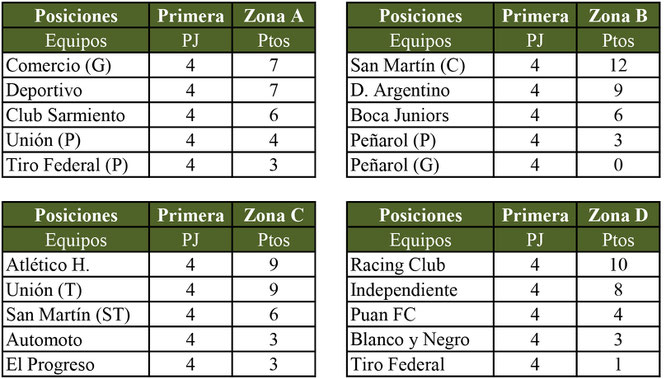Click Racing Club points value 10
The image size is (666, 379).
tap(618, 265)
